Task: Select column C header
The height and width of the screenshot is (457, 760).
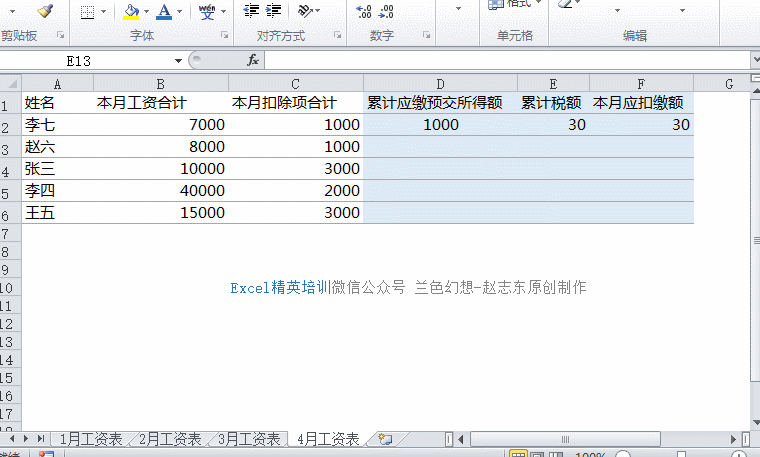Action: (295, 84)
